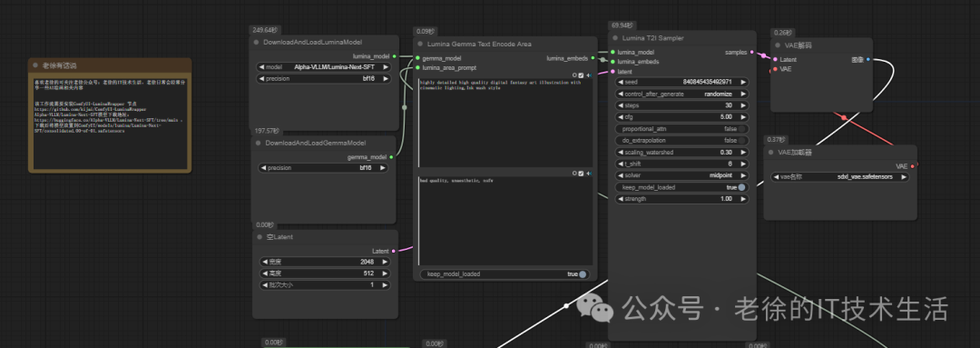Toggle keep_model_loaded in the Text Encode Area node

505,274
